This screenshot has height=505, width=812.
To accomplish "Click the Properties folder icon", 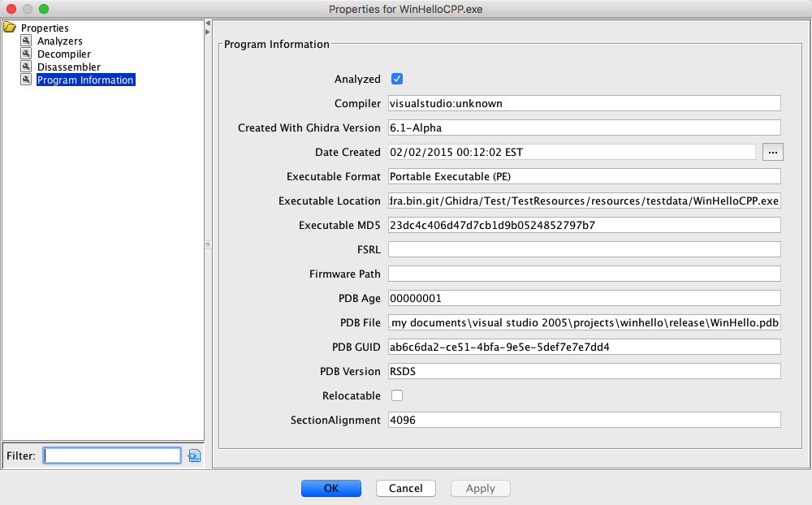I will [x=10, y=28].
